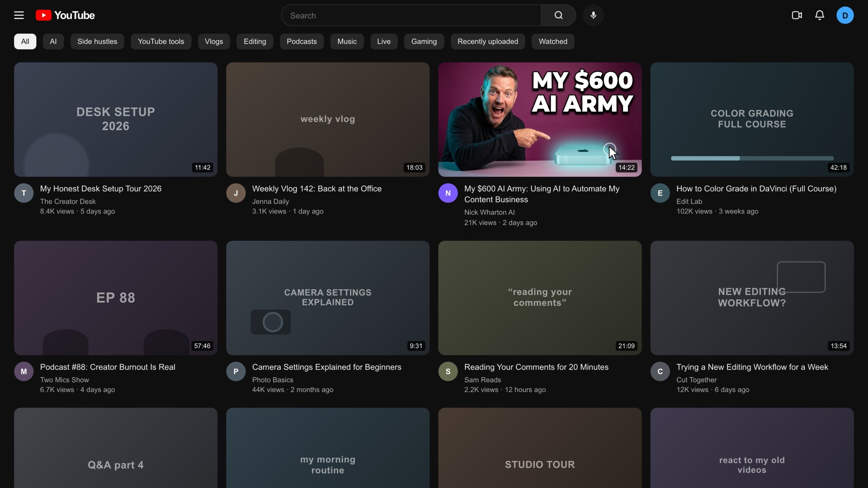
Task: Visit Photo Basics channel name
Action: (x=273, y=380)
